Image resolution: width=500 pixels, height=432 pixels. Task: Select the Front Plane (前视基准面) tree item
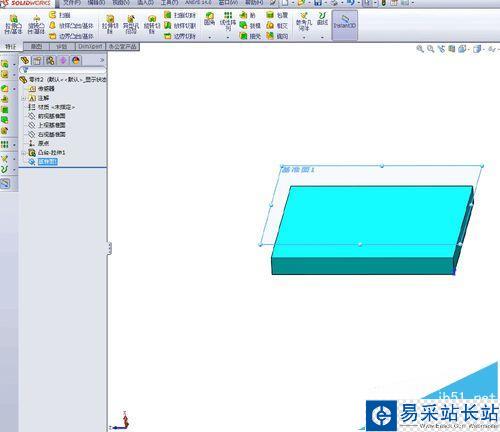click(47, 116)
